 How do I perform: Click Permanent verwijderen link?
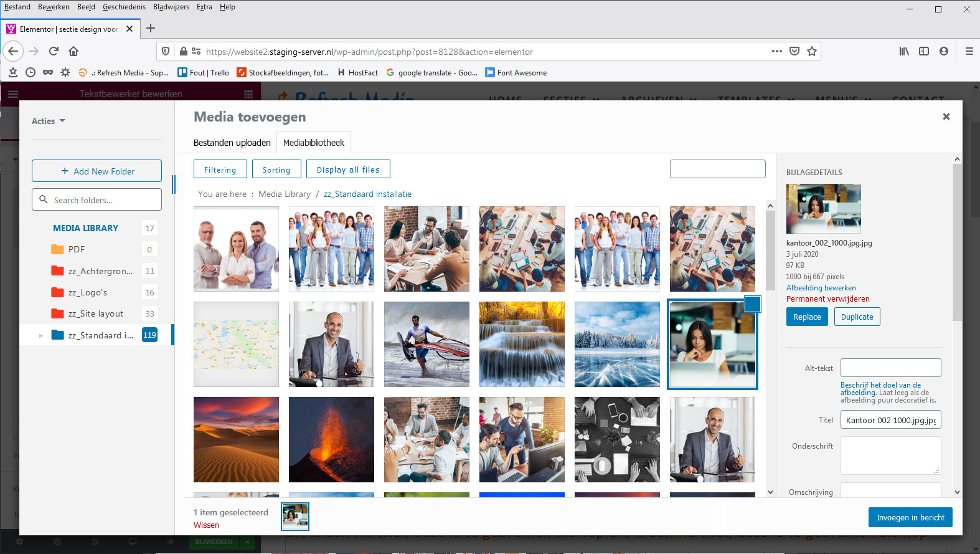[x=827, y=299]
